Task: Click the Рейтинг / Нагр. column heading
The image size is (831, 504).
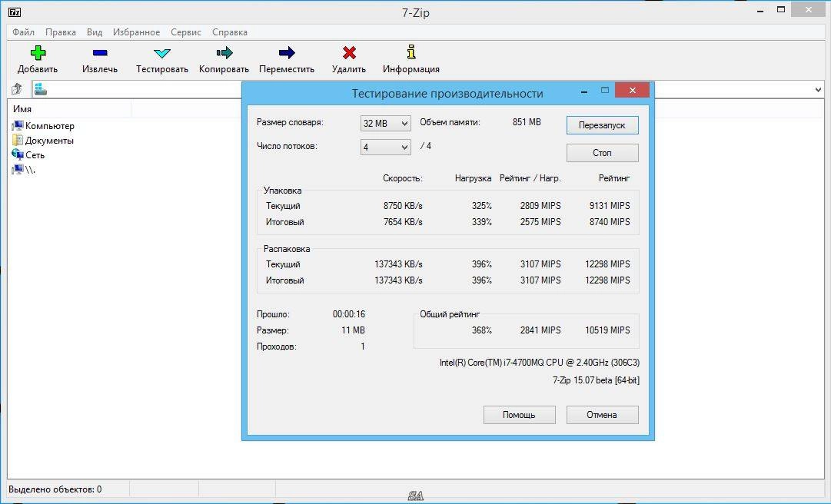Action: 530,178
